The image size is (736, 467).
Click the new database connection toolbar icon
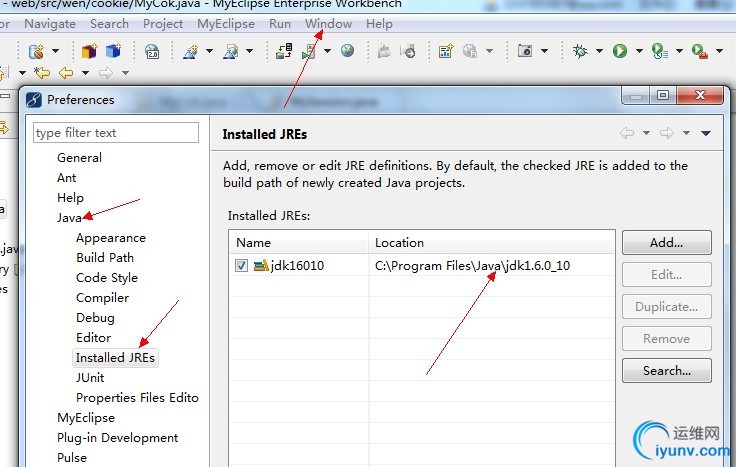coord(36,51)
